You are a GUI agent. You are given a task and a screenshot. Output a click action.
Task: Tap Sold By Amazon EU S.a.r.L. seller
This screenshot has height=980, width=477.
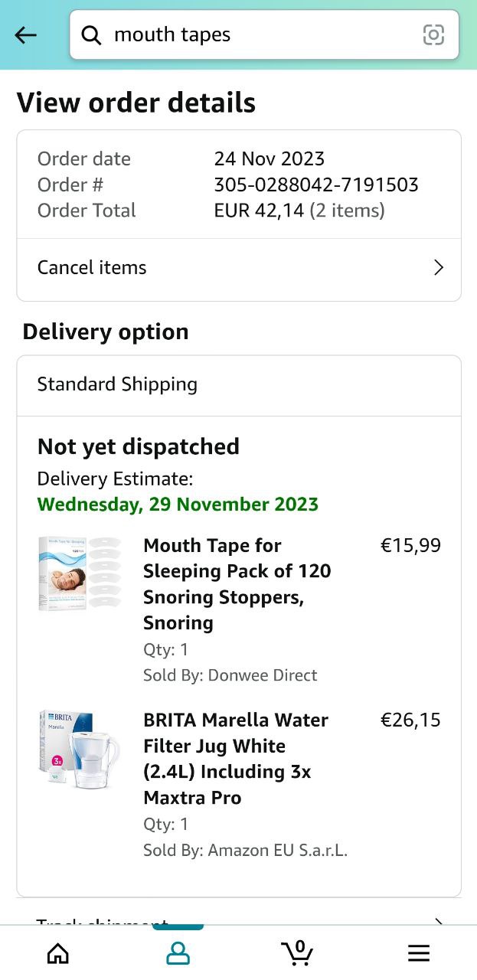click(x=245, y=850)
